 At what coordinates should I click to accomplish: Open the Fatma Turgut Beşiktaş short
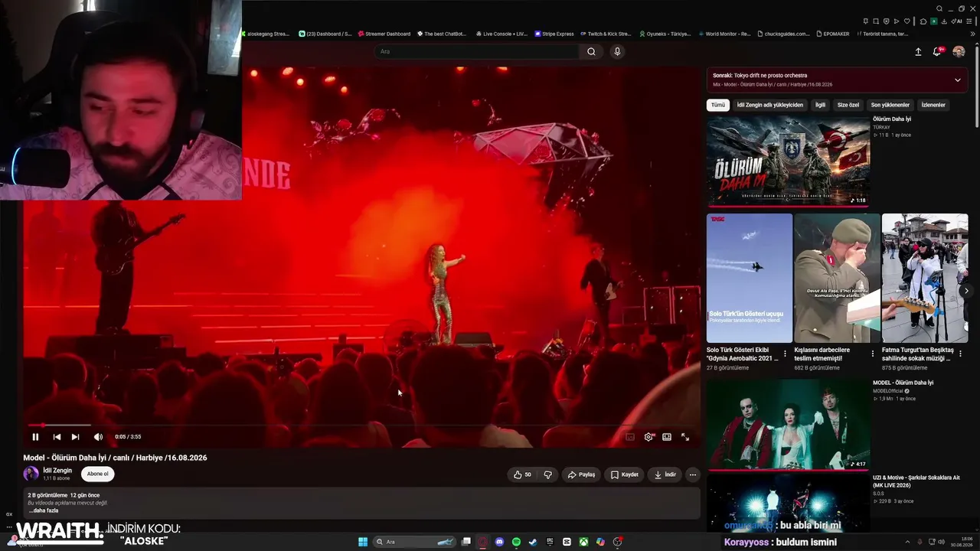[x=925, y=278]
